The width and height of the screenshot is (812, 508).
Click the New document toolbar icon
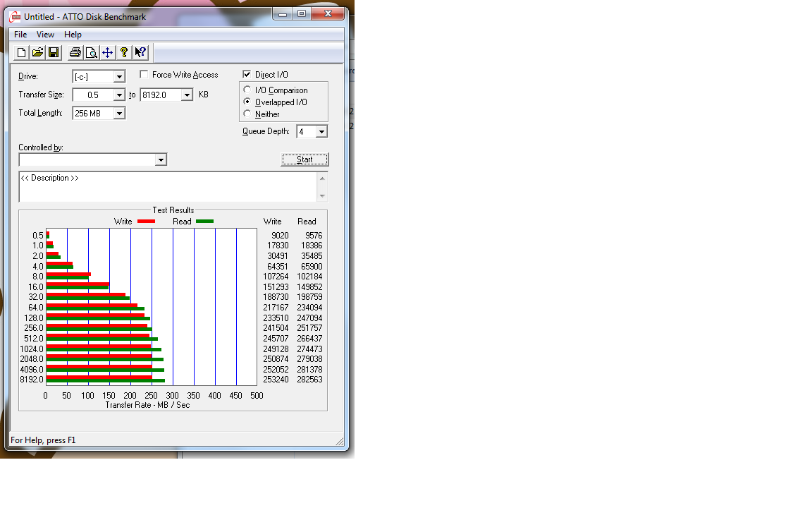click(21, 52)
